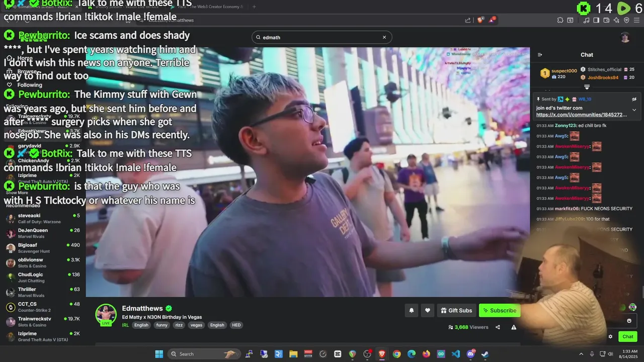The width and height of the screenshot is (644, 362).
Task: Click chat username markfitz06
Action: pyautogui.click(x=567, y=209)
